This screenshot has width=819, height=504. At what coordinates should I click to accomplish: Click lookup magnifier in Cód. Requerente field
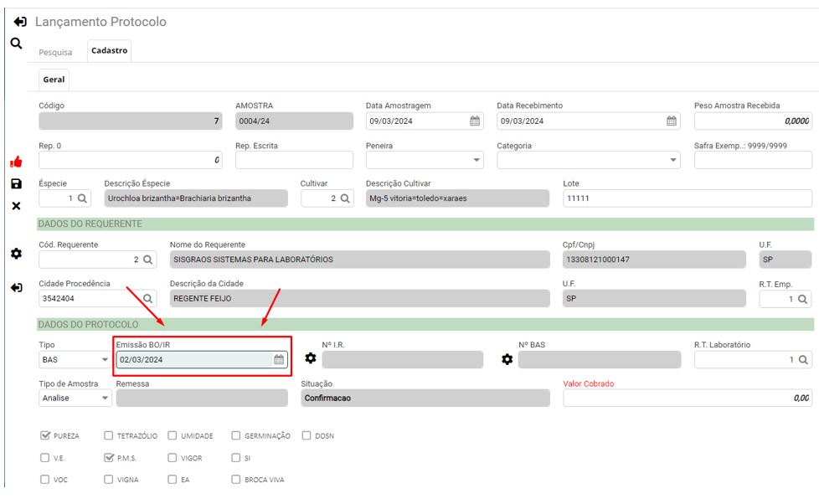click(x=147, y=260)
